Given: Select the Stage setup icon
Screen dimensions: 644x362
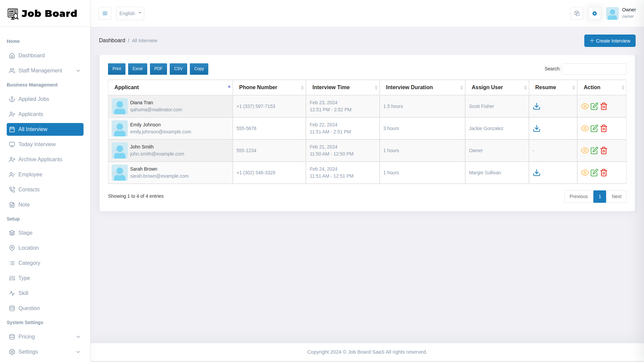Looking at the screenshot, I should (12, 233).
